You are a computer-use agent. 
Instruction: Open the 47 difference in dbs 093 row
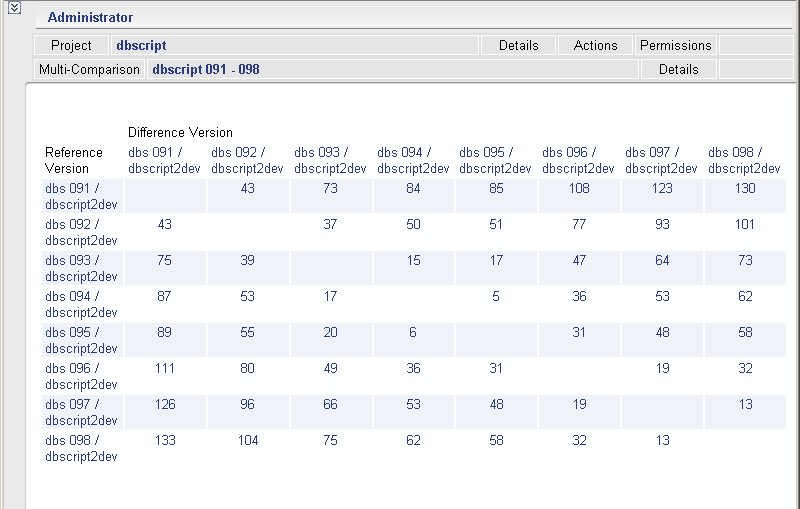tap(579, 261)
